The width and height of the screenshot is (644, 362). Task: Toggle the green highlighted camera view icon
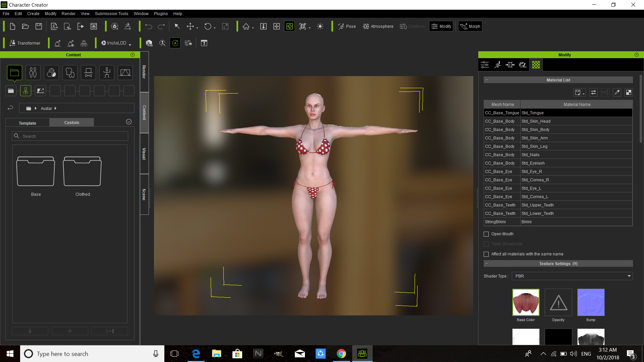[289, 26]
